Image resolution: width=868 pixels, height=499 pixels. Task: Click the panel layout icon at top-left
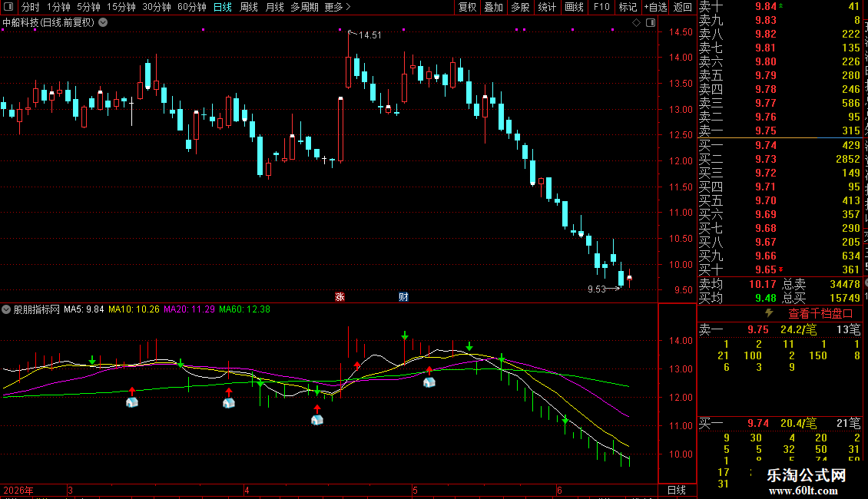[x=8, y=7]
